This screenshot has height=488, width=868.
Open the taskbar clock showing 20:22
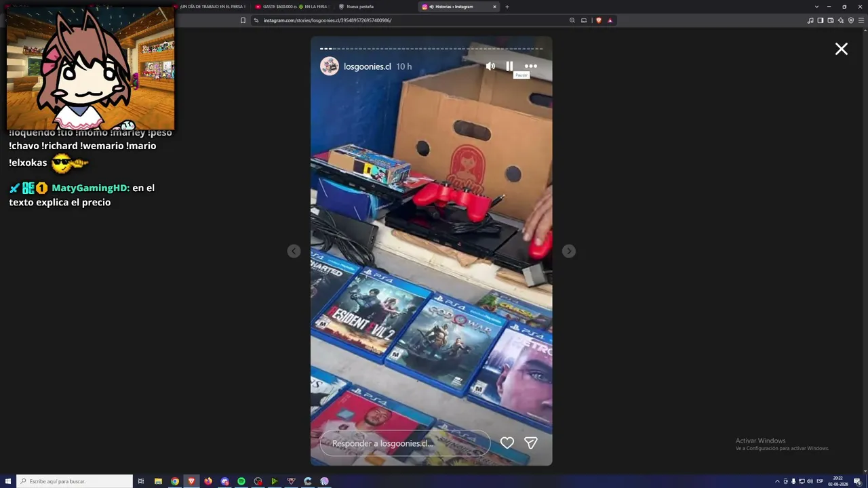pyautogui.click(x=838, y=481)
